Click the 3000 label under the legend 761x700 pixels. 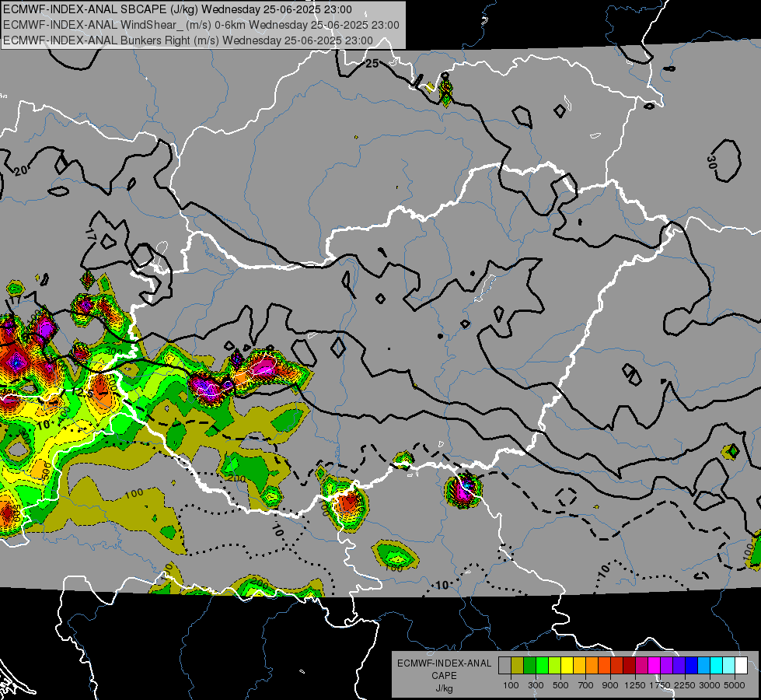tap(710, 685)
